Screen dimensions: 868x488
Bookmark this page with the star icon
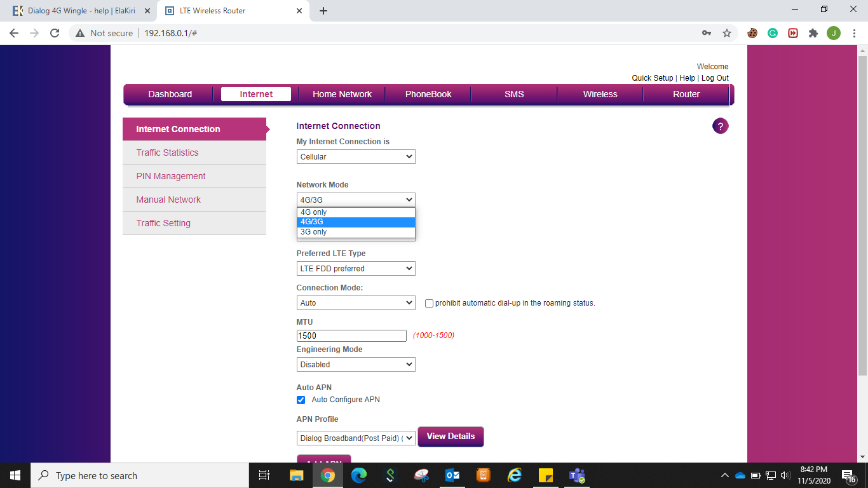(727, 33)
